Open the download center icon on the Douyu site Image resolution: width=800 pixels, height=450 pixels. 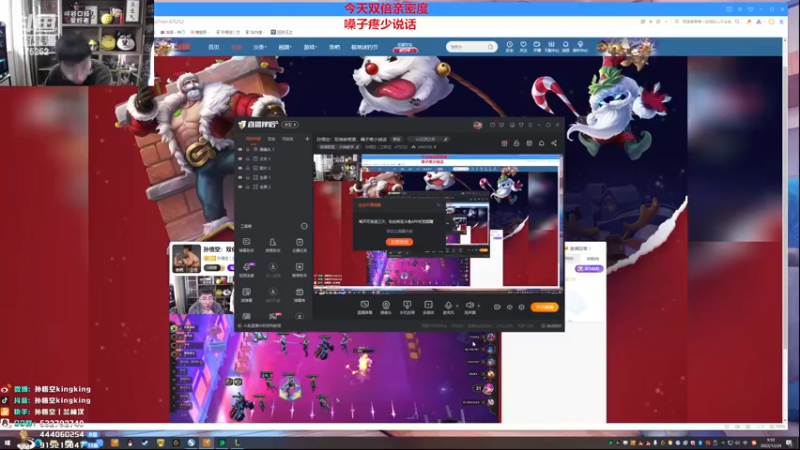pos(551,46)
